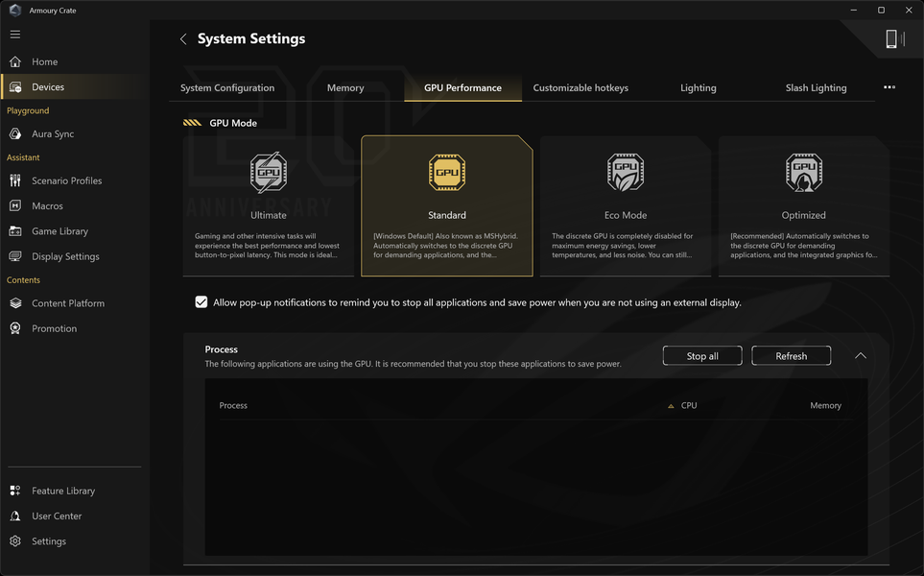Open User Center label
The width and height of the screenshot is (924, 576).
[x=57, y=516]
